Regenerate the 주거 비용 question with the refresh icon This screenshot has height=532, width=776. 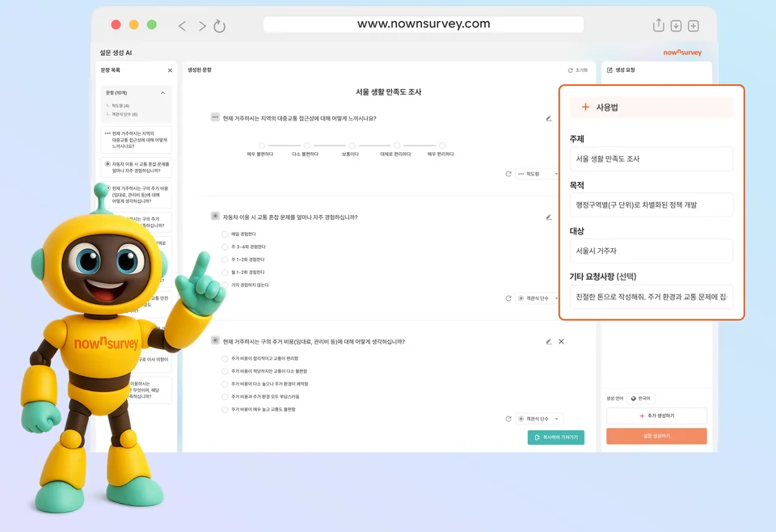508,419
